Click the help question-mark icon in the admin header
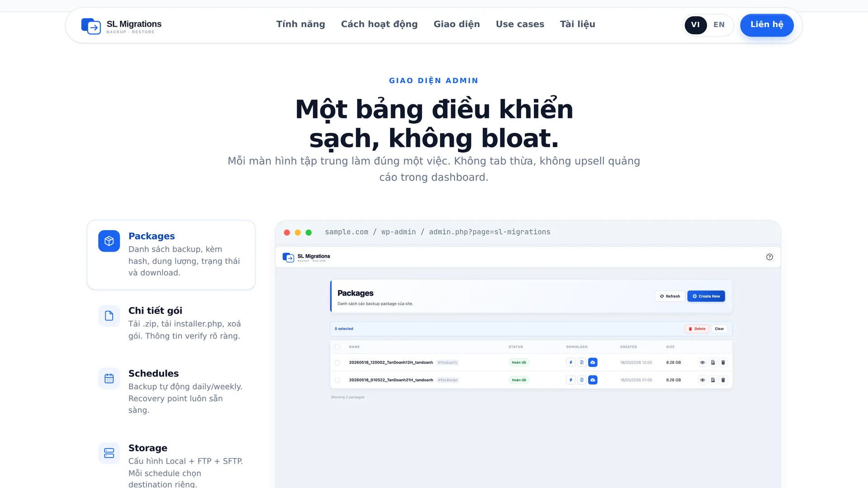 [769, 257]
